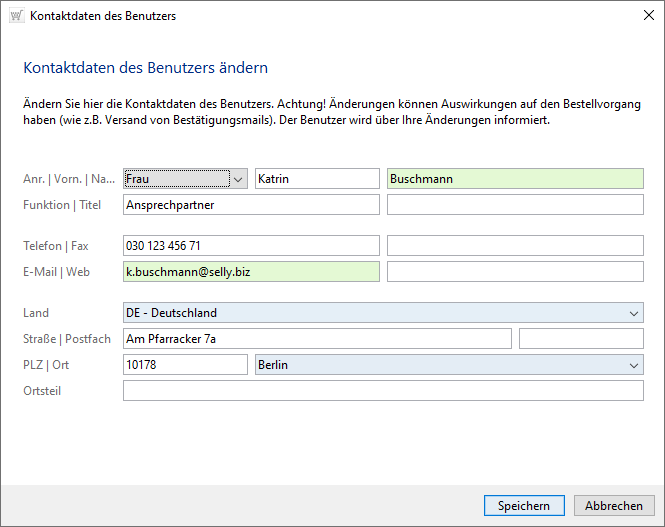Click the app icon in the title bar

tap(15, 16)
